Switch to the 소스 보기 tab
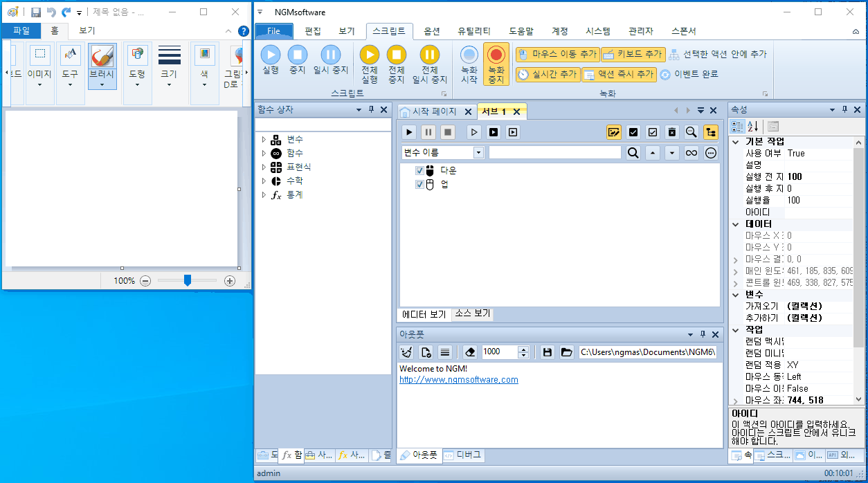 coord(472,313)
